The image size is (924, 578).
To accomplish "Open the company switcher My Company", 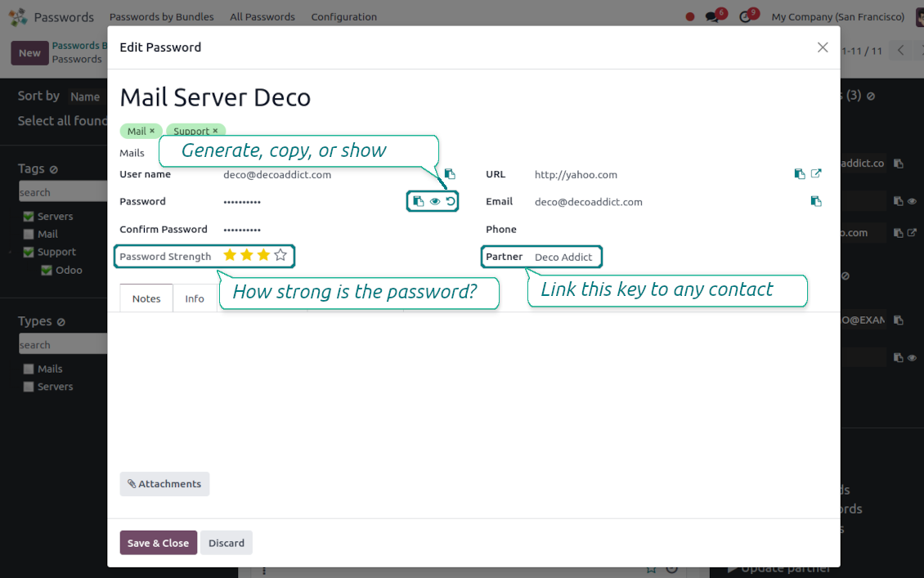I will 837,17.
